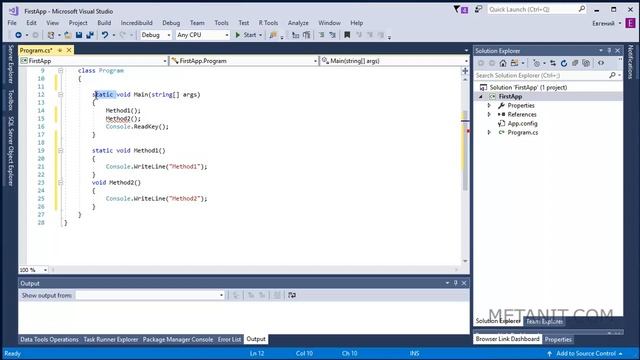Click the Show All Files icon in Solution Explorer
The height and width of the screenshot is (360, 640).
(586, 63)
